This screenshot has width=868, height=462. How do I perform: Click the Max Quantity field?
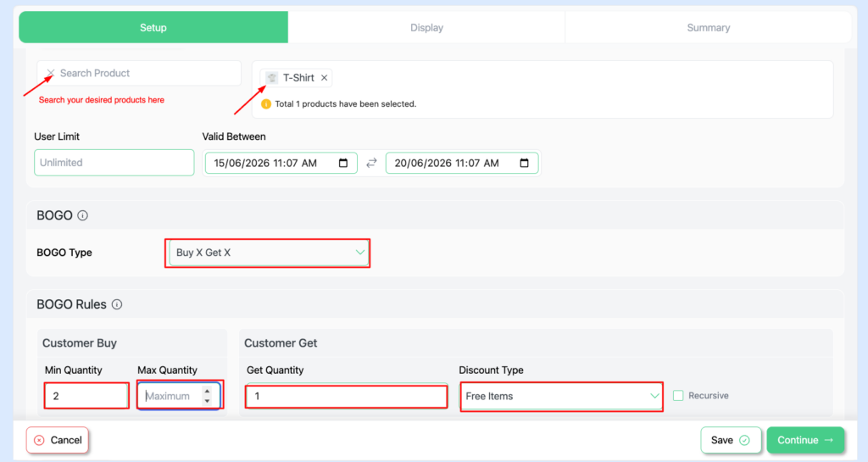point(179,396)
